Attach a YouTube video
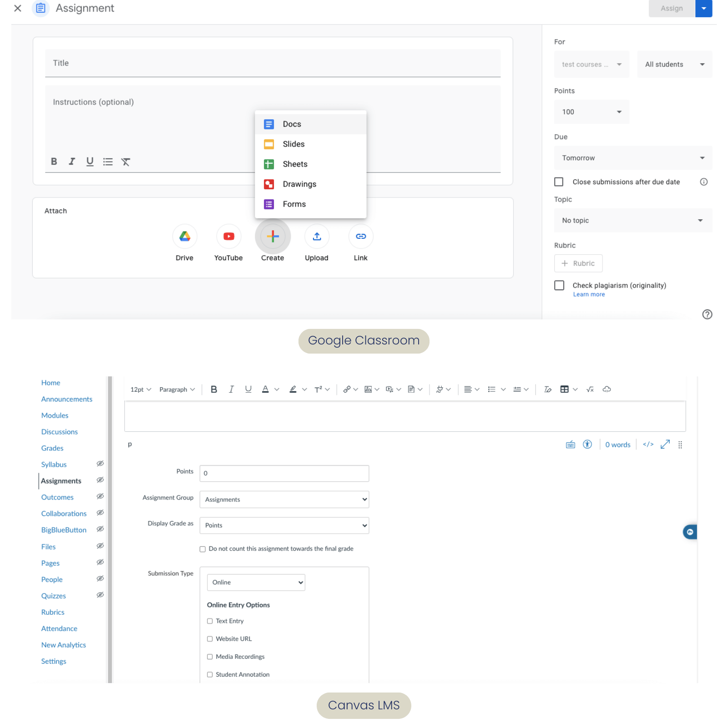728x728 pixels. click(x=229, y=236)
